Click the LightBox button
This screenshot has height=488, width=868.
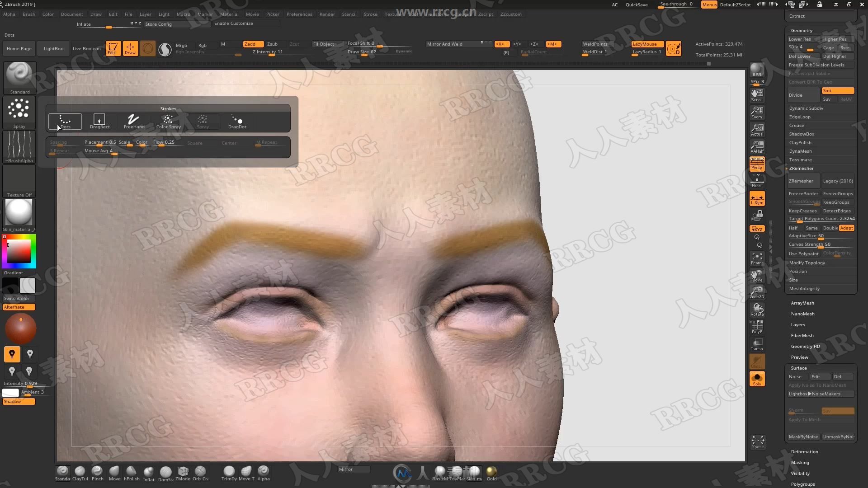click(x=53, y=48)
